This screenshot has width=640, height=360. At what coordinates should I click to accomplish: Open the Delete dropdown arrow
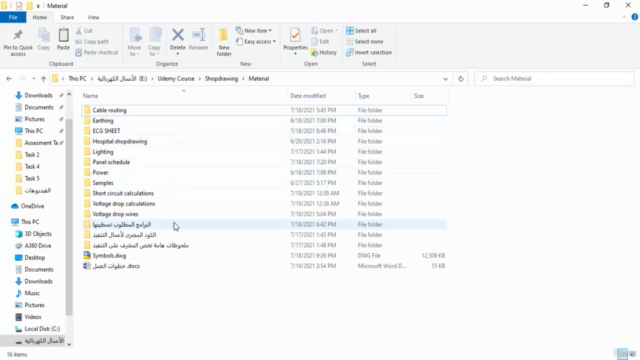(x=178, y=54)
